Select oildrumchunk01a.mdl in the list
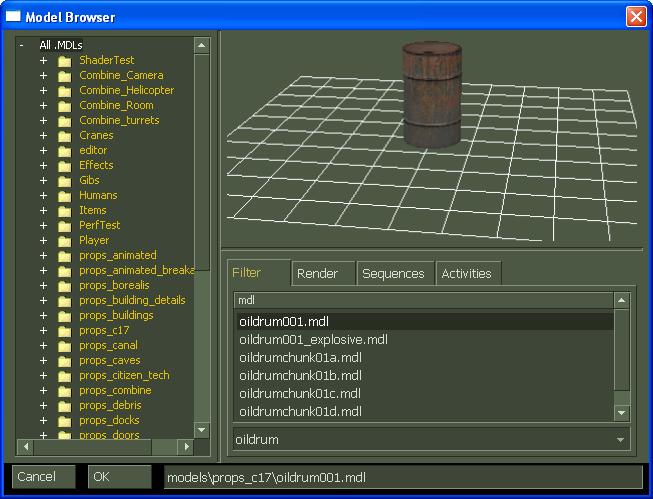653x499 pixels. tap(425, 357)
